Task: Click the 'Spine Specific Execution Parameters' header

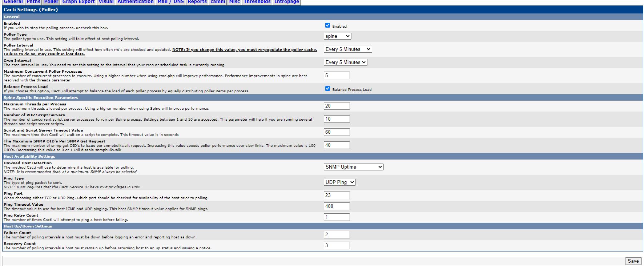Action: [x=41, y=98]
